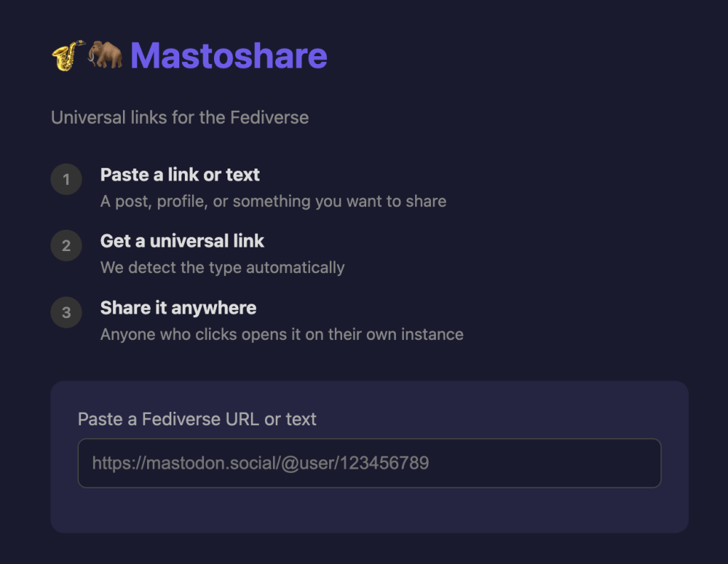
Task: Click the word 'instance' in step 3 description
Action: click(432, 334)
